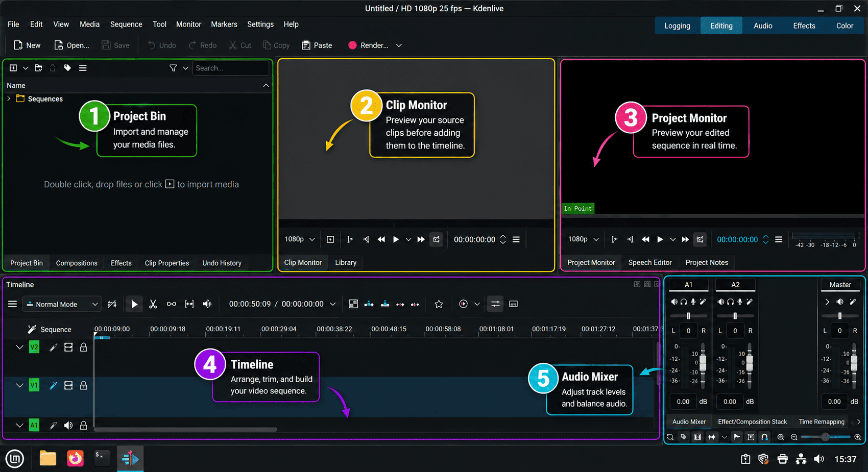Switch to the Logging workspace

click(x=677, y=26)
